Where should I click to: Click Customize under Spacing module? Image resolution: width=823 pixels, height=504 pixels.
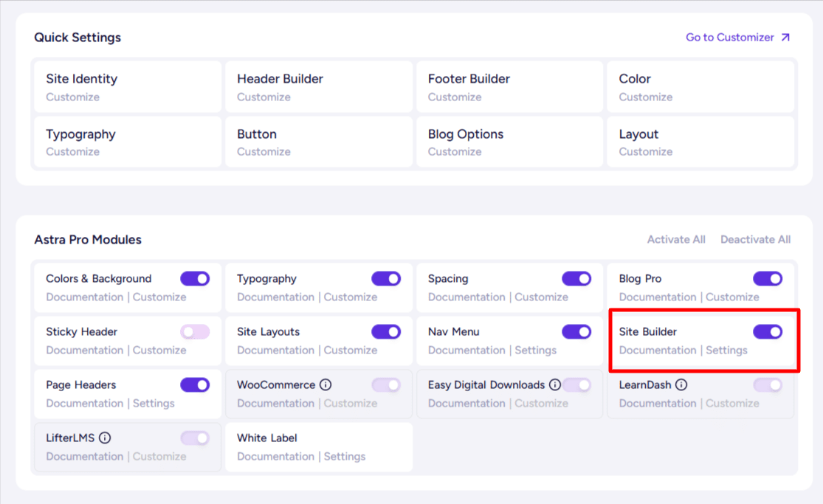(542, 297)
